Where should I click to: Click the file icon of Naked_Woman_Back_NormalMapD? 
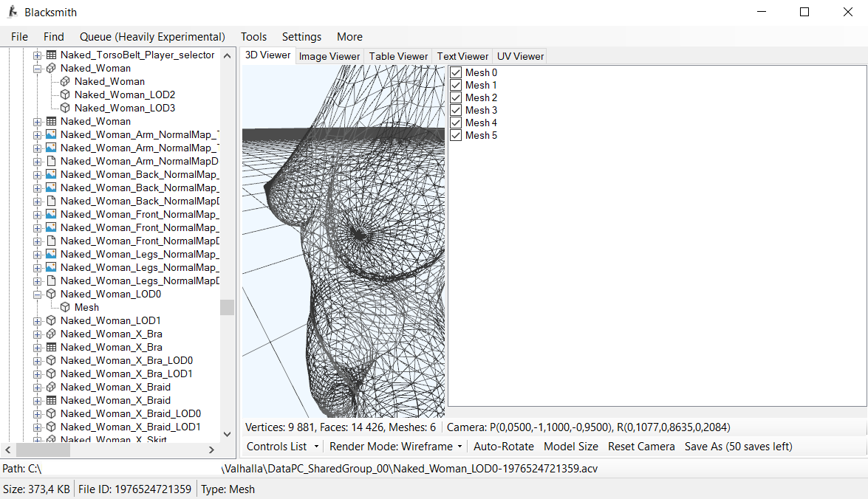(51, 201)
